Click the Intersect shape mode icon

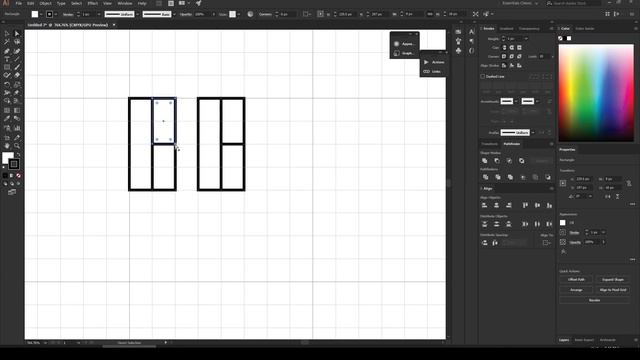(x=509, y=161)
